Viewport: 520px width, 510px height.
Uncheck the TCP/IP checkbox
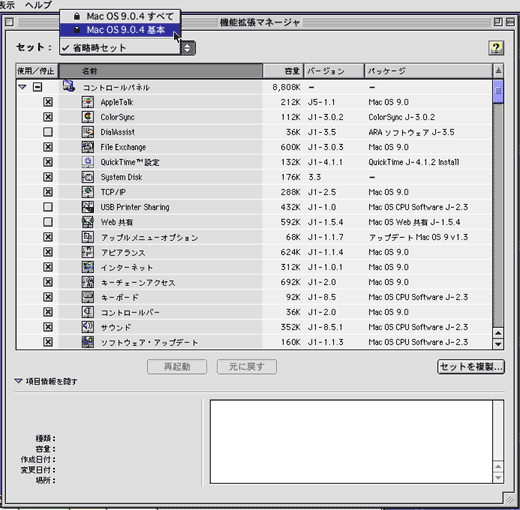(48, 192)
